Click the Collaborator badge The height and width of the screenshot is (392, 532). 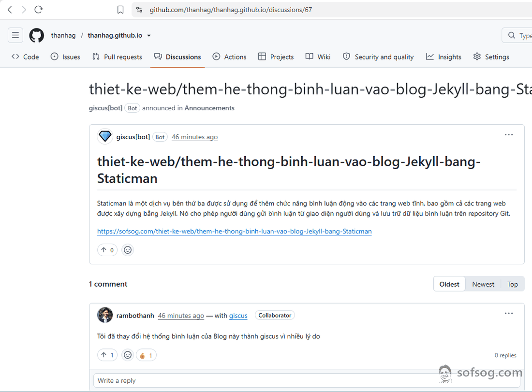click(x=275, y=315)
